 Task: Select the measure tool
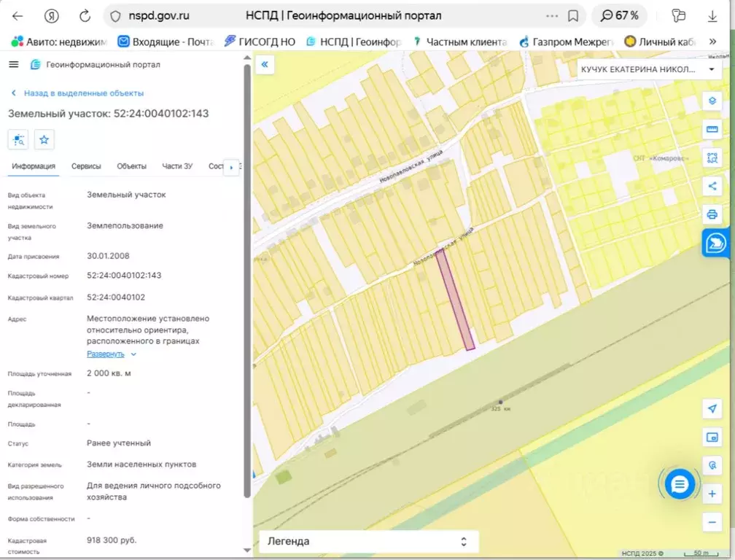(x=712, y=129)
